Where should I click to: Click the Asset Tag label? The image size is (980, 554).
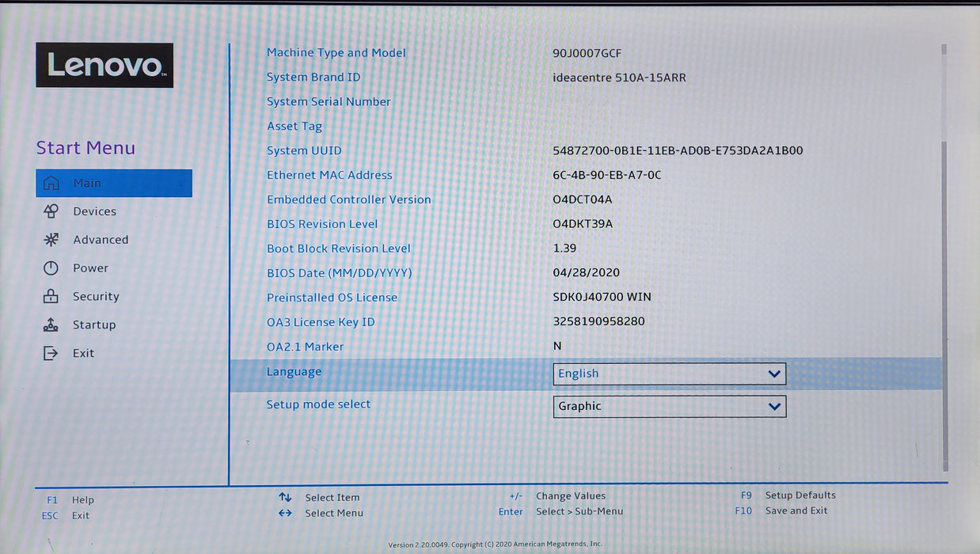click(x=294, y=127)
